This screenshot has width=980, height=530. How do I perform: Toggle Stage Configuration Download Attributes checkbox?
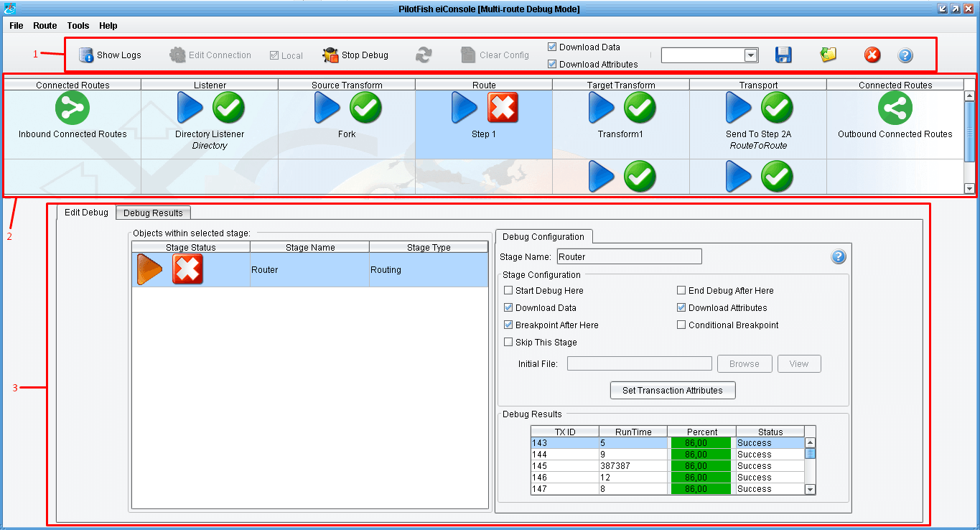click(681, 308)
